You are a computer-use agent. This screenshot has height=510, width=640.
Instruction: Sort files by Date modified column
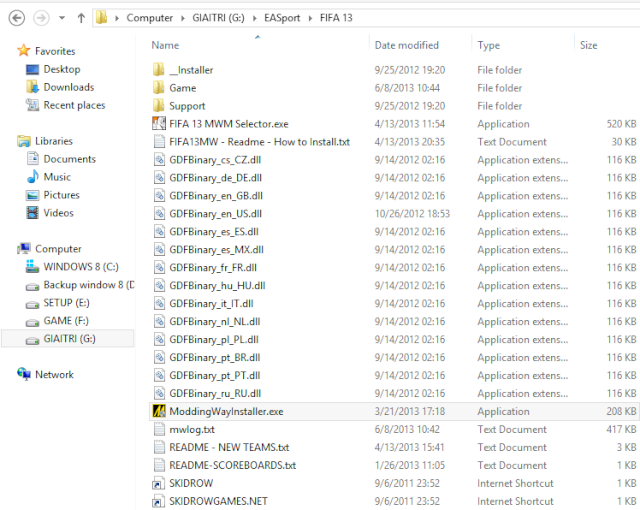click(x=407, y=45)
